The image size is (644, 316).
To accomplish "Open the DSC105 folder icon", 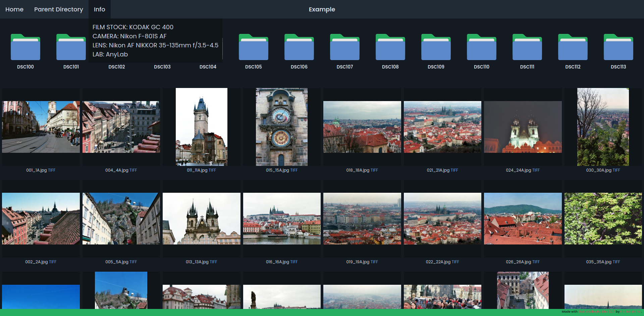I will (x=254, y=47).
